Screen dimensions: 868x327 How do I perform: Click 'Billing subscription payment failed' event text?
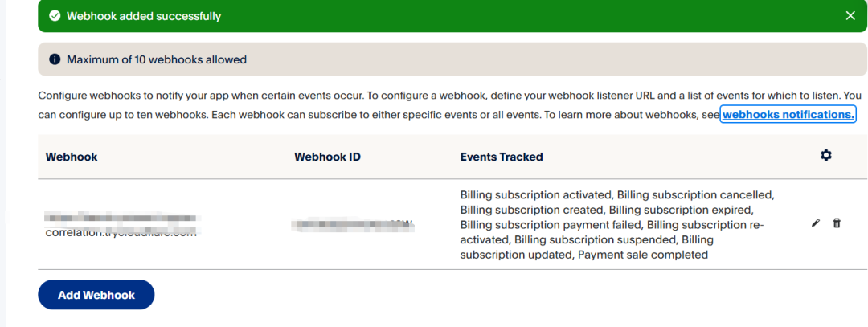pyautogui.click(x=551, y=225)
